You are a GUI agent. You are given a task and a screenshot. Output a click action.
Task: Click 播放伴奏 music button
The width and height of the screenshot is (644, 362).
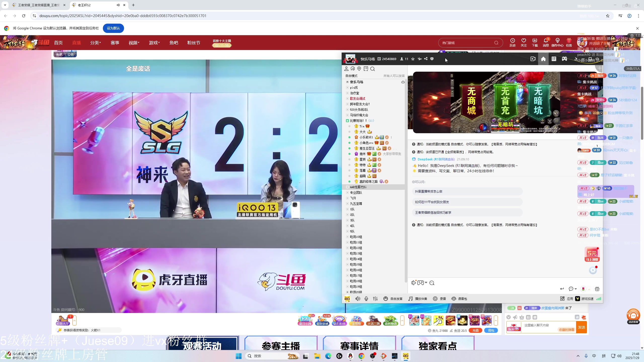pyautogui.click(x=418, y=299)
